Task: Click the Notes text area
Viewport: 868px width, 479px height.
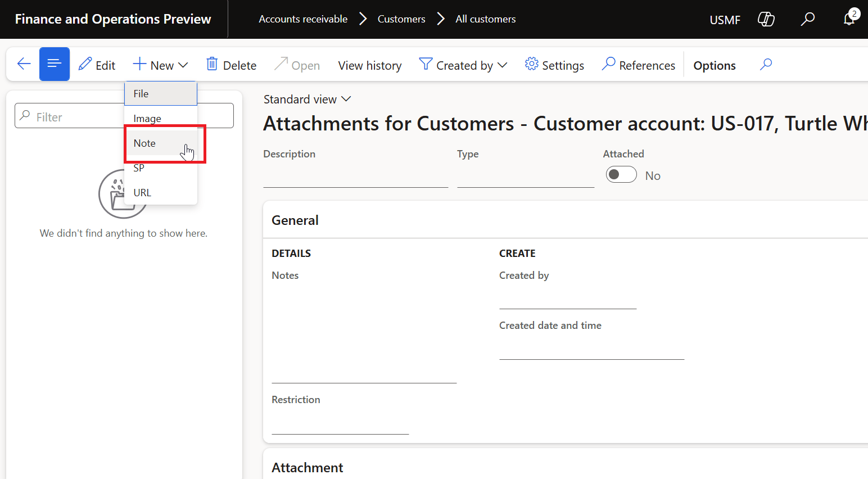Action: point(364,334)
